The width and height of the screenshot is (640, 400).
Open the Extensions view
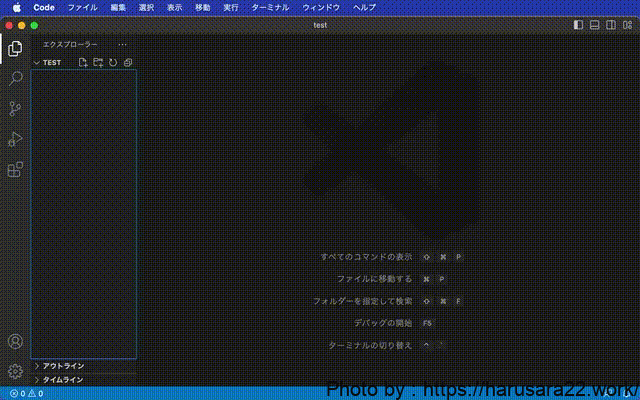coord(15,170)
